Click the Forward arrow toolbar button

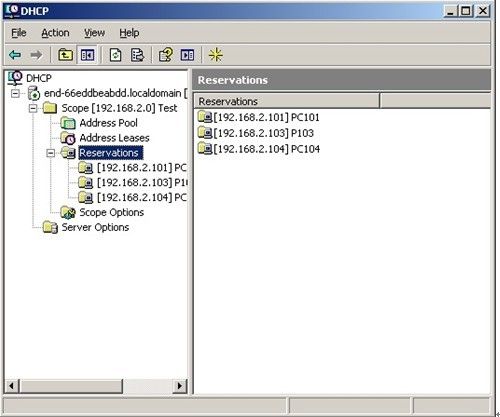36,55
